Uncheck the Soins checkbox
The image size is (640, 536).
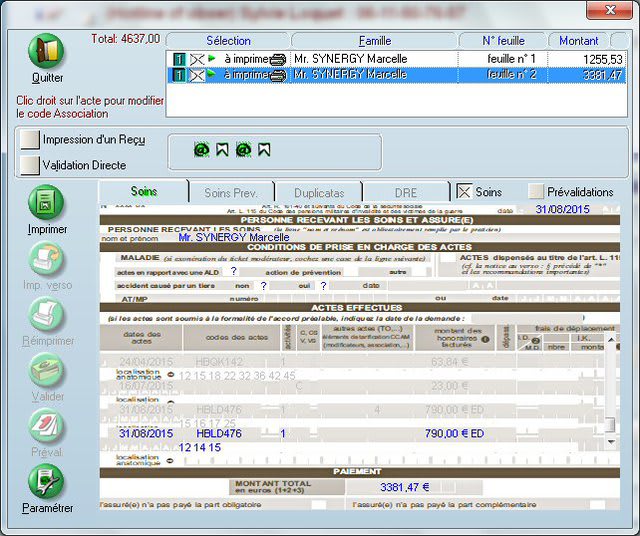(x=464, y=191)
